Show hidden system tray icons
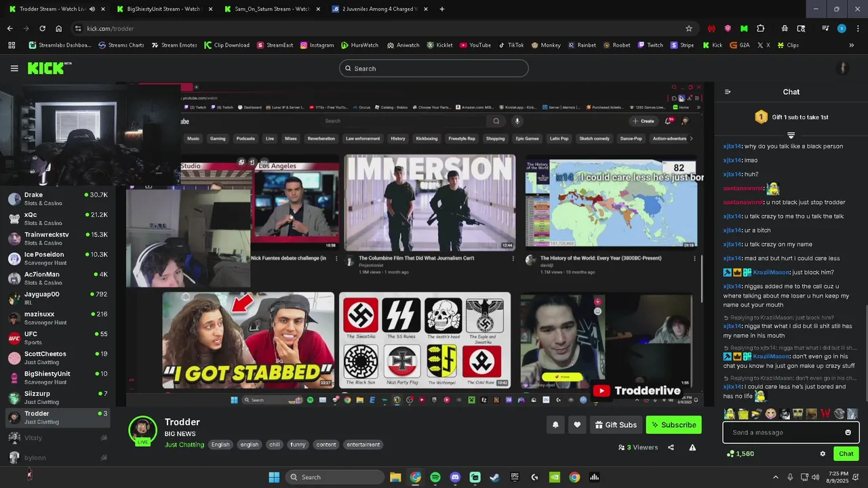868x488 pixels. 776,477
